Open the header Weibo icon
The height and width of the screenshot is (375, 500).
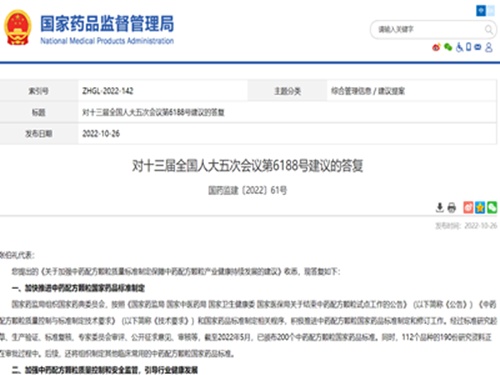[x=436, y=47]
